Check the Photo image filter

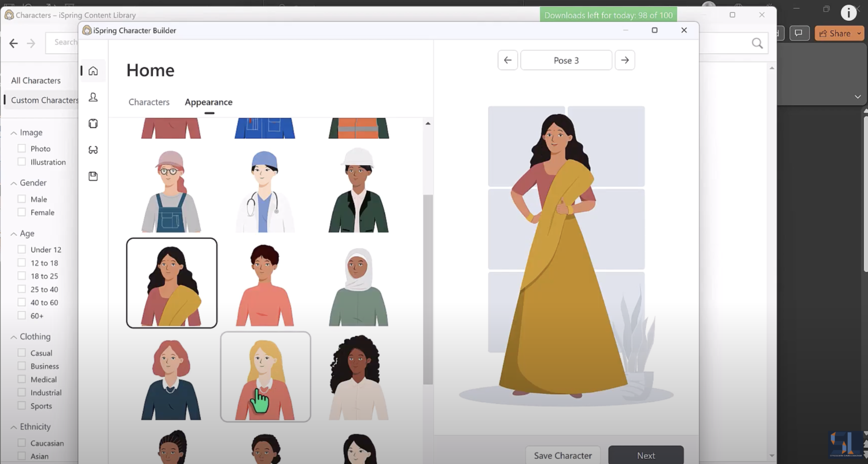pos(22,149)
